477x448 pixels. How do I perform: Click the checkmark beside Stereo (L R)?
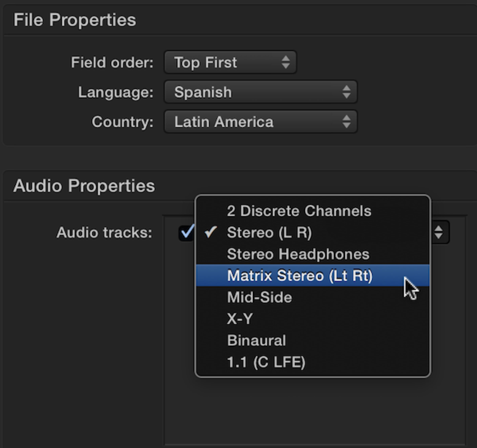(x=211, y=232)
